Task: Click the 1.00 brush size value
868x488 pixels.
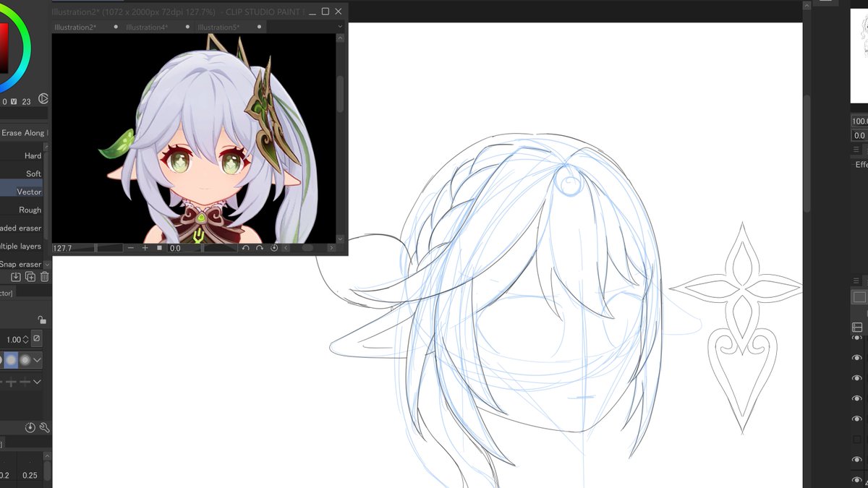Action: coord(14,339)
